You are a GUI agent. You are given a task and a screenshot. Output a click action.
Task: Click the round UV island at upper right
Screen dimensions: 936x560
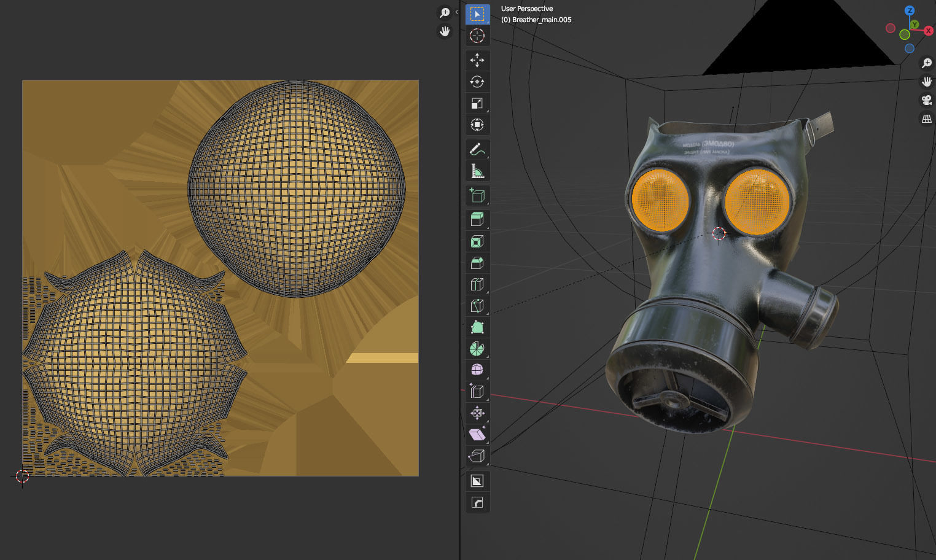pos(297,189)
